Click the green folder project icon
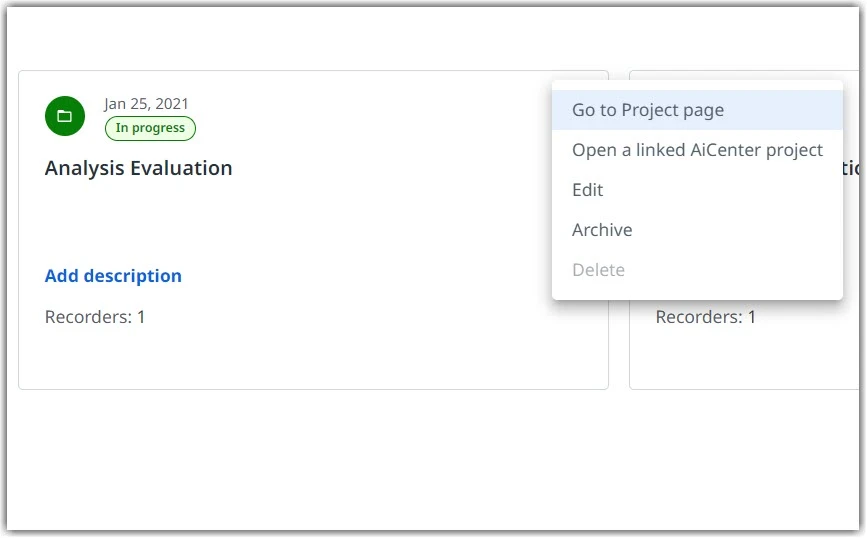The height and width of the screenshot is (538, 867). tap(65, 116)
